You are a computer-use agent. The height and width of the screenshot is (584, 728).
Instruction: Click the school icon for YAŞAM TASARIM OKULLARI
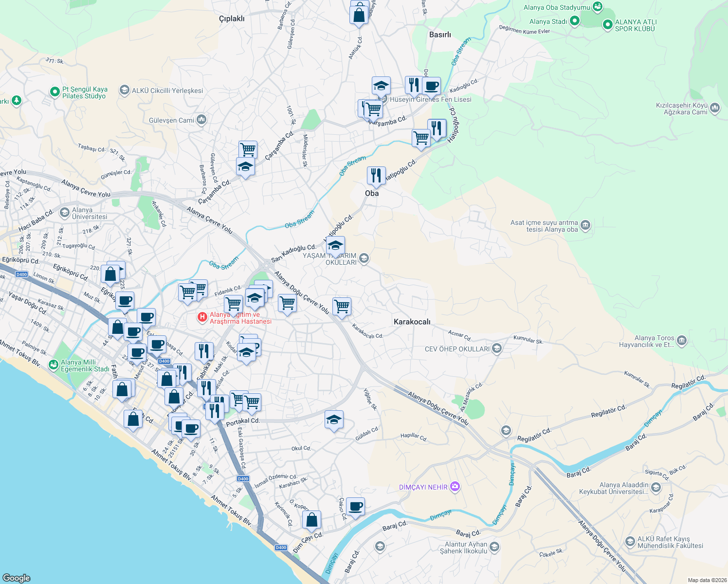[336, 246]
